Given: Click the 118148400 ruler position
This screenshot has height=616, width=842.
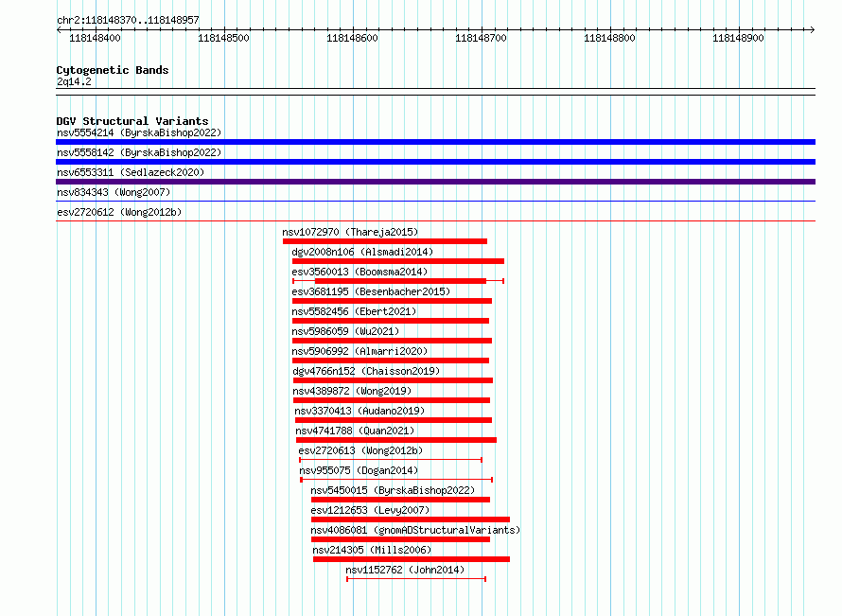Looking at the screenshot, I should tap(95, 38).
